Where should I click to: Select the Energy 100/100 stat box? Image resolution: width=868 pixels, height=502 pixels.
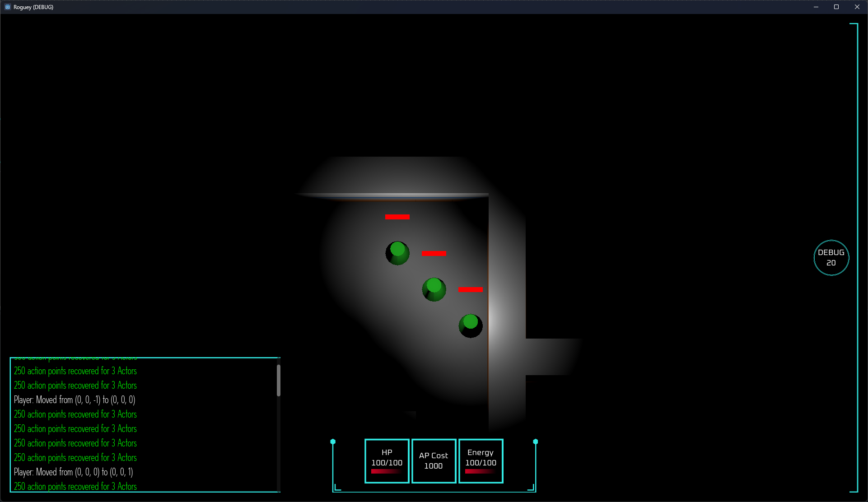click(x=481, y=460)
